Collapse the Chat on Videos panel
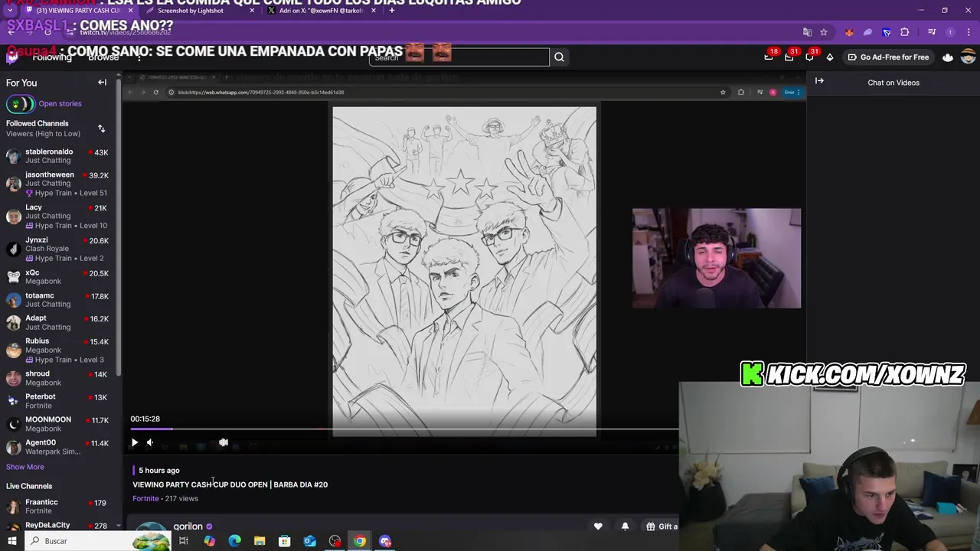 pos(819,81)
